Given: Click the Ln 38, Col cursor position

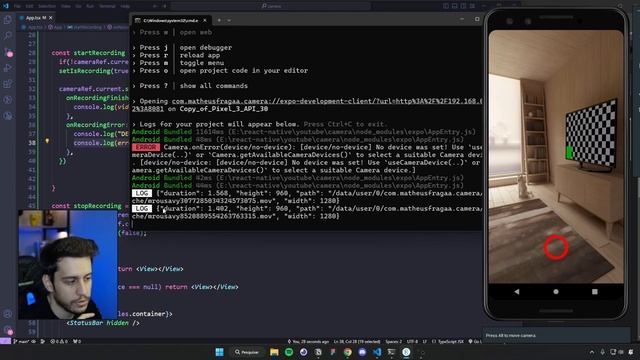Looking at the screenshot, I should (357, 341).
